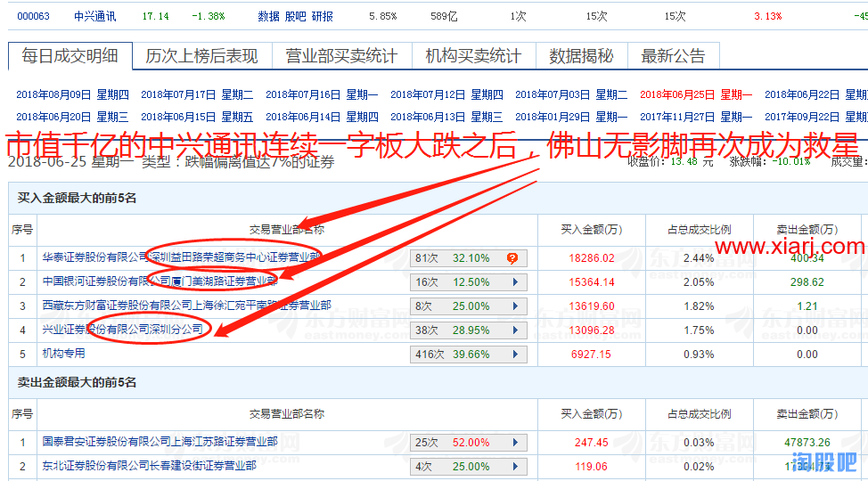This screenshot has height=481, width=868.
Task: Click top row value 589亿
Action: pyautogui.click(x=444, y=17)
